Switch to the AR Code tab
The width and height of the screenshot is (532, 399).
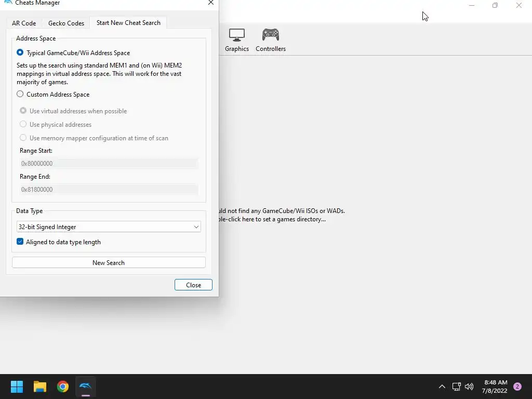click(x=24, y=23)
